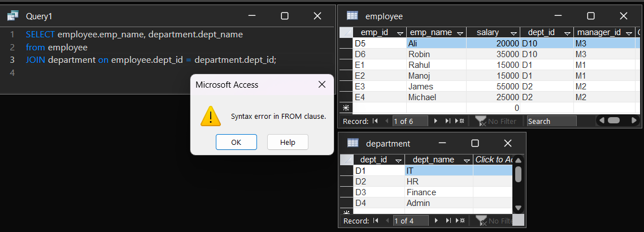
Task: Toggle No Filter in employee table
Action: (496, 121)
